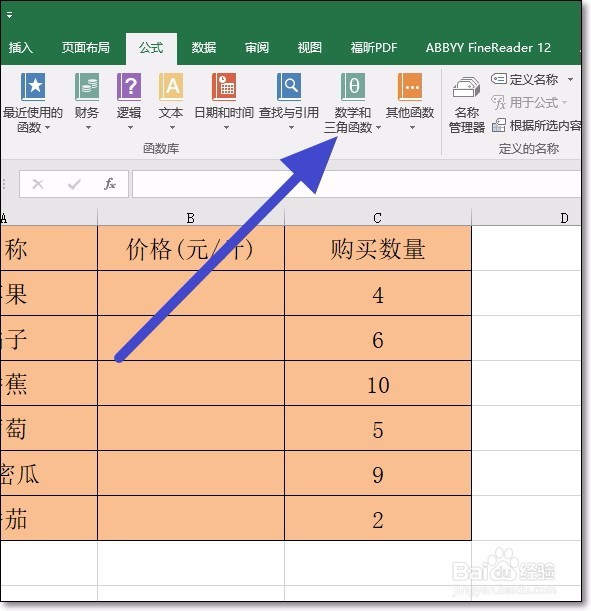Expand the 文本 dropdown arrow

pos(172,127)
